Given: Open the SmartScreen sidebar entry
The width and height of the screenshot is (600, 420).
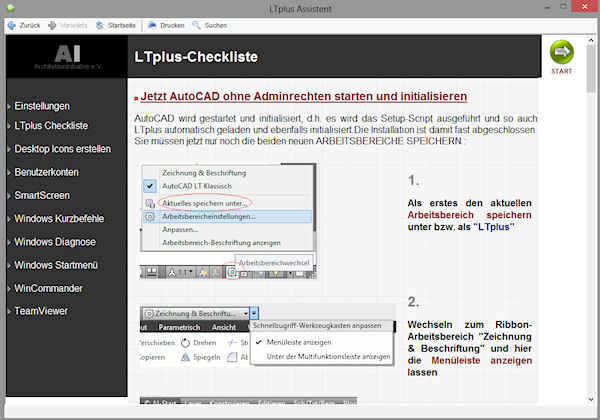Looking at the screenshot, I should 42,195.
